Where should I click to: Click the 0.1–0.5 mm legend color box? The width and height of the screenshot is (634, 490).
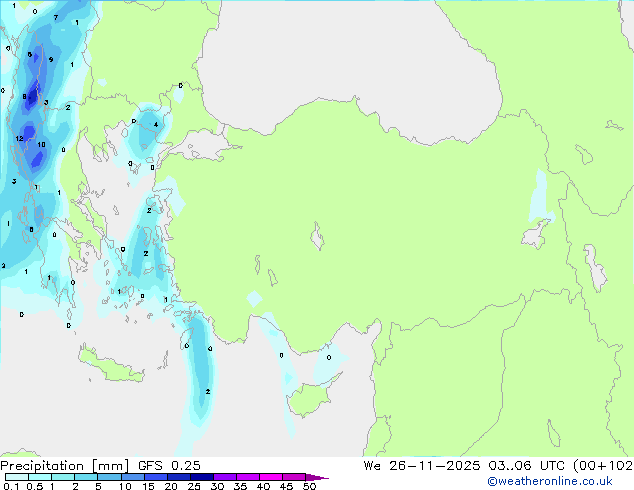tap(17, 477)
